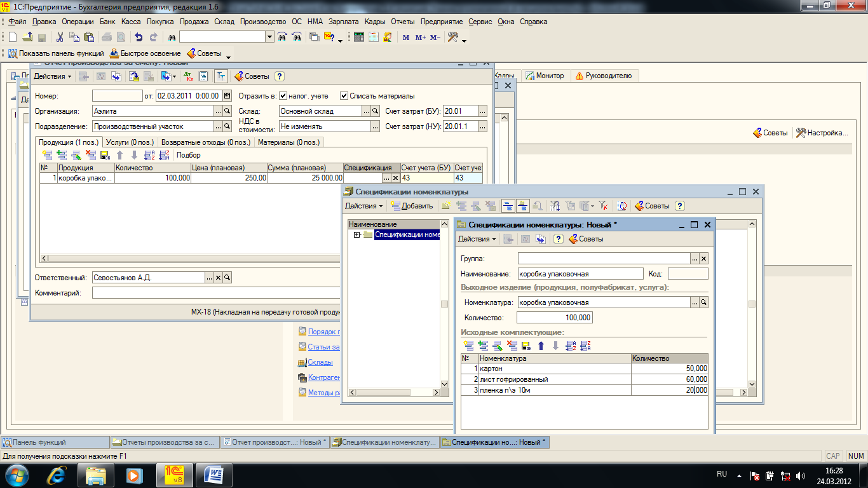Open the Руководителю tab
This screenshot has height=488, width=868.
click(x=604, y=76)
